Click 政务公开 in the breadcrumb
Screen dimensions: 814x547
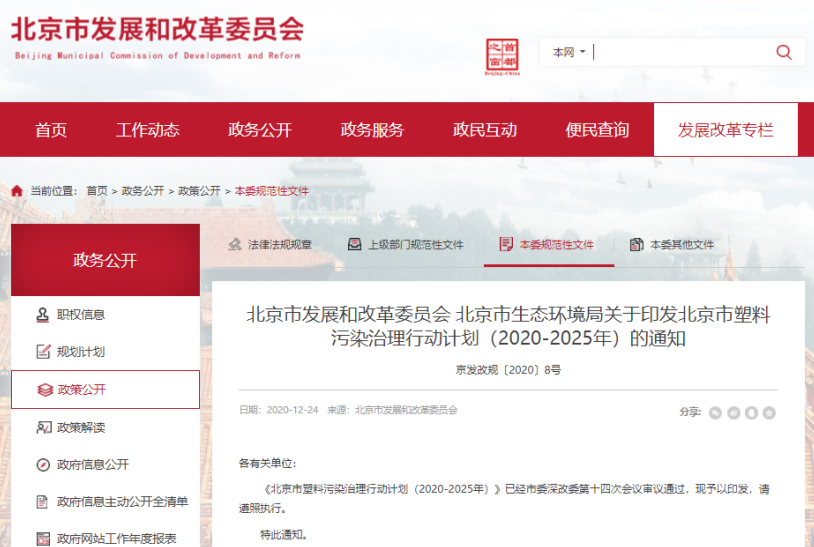pos(143,191)
